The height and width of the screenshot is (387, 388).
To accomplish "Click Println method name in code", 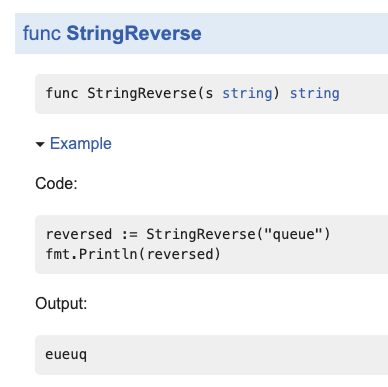I will pyautogui.click(x=108, y=254).
